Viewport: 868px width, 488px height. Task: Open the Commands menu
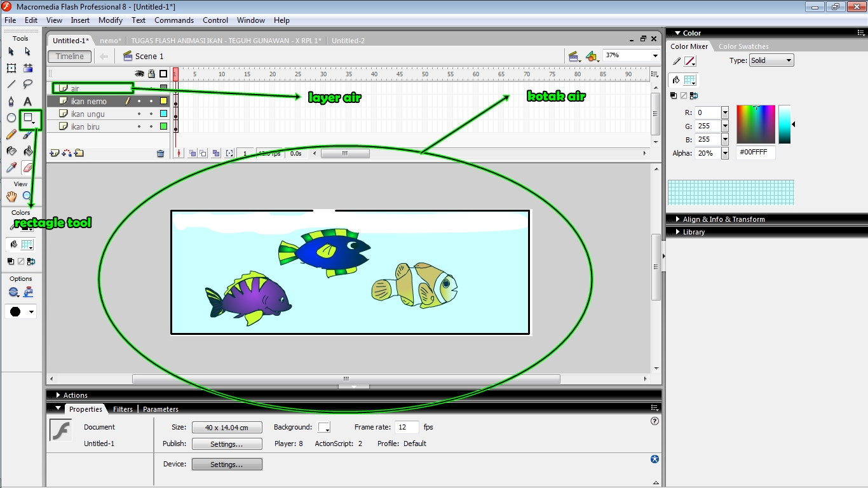(x=174, y=20)
